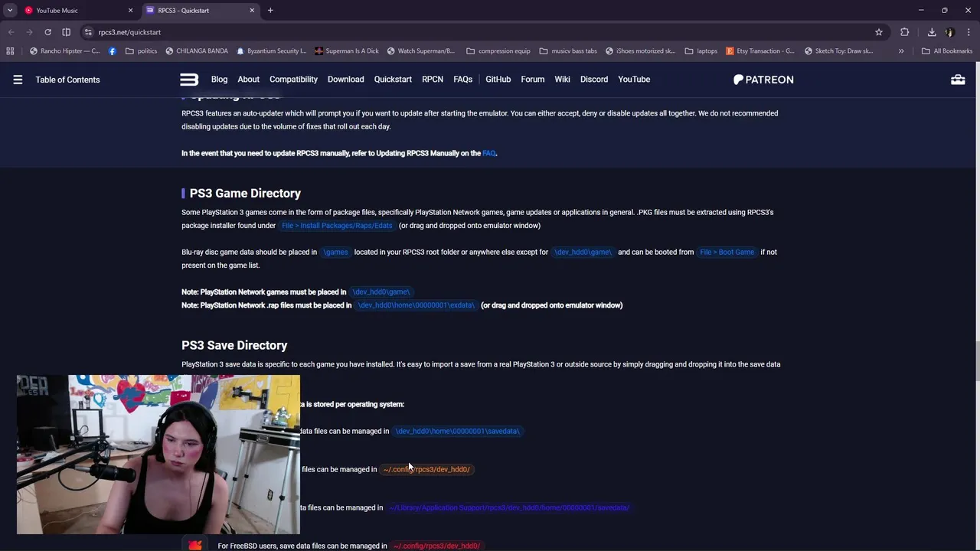Open the browser downloads icon
Screen dimensions: 980x551
(x=932, y=32)
